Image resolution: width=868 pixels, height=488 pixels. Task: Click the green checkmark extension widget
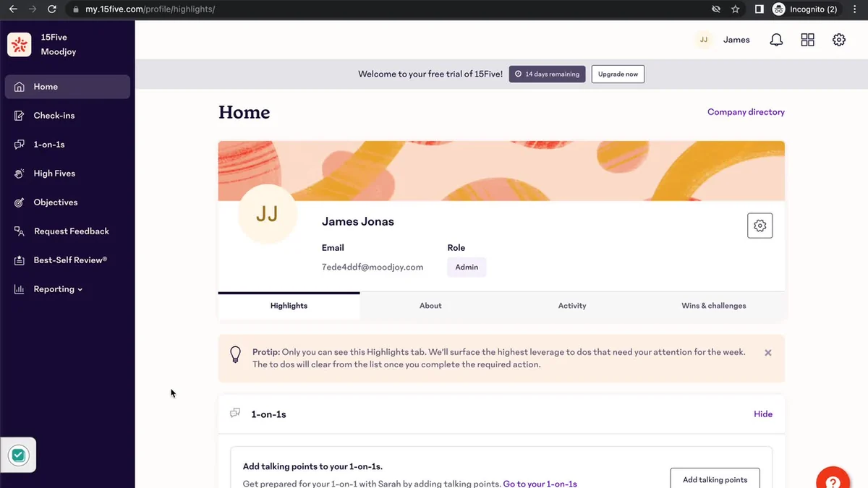click(x=19, y=455)
